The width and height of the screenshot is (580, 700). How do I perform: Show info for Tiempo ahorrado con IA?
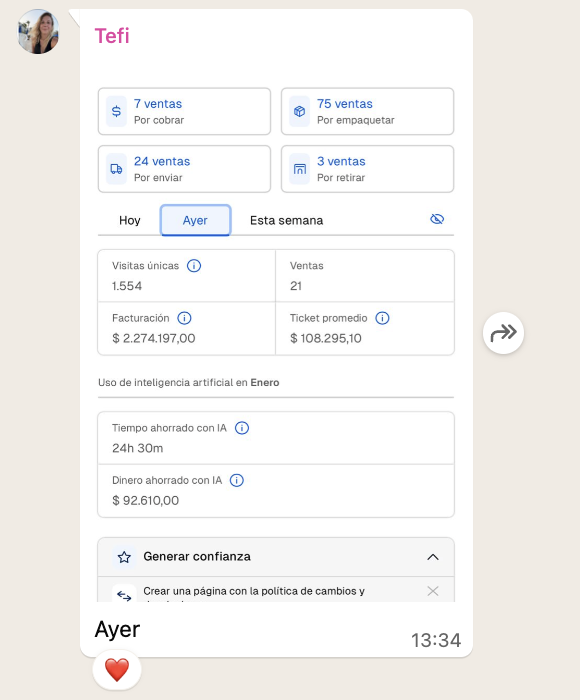242,428
